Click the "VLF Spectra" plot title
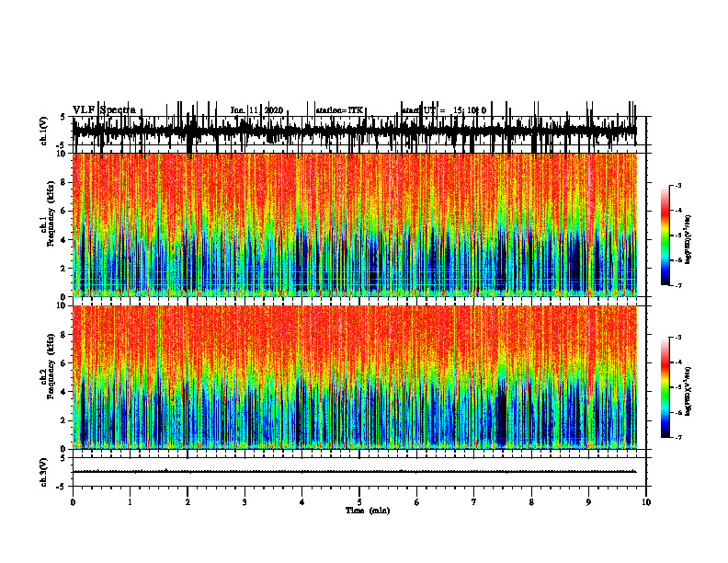728x563 pixels. (x=104, y=110)
